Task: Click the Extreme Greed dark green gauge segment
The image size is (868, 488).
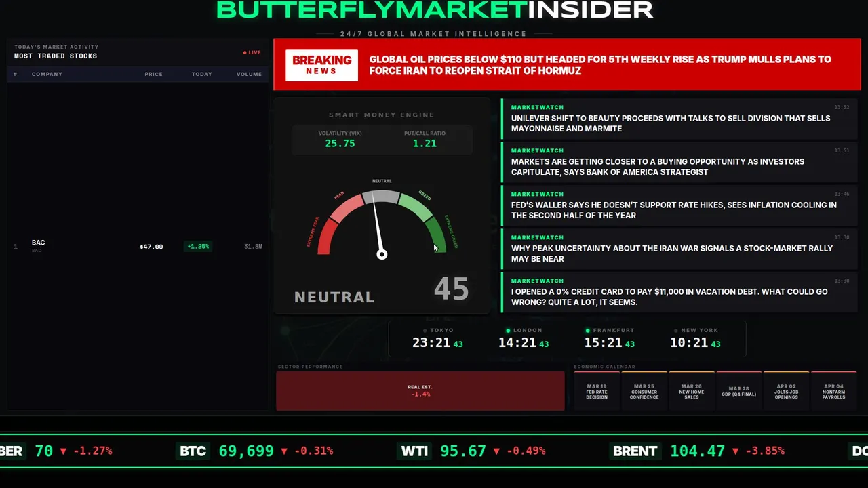Action: tap(436, 235)
